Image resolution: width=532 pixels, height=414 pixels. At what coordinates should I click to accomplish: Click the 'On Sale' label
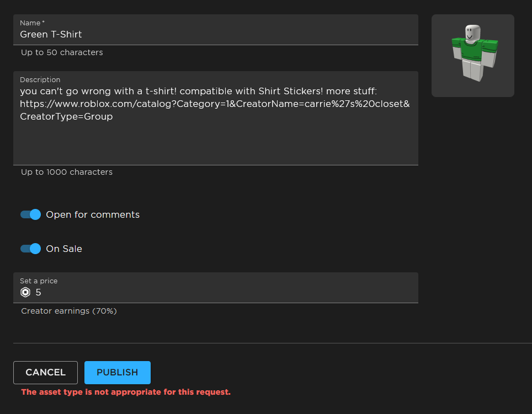(x=64, y=249)
